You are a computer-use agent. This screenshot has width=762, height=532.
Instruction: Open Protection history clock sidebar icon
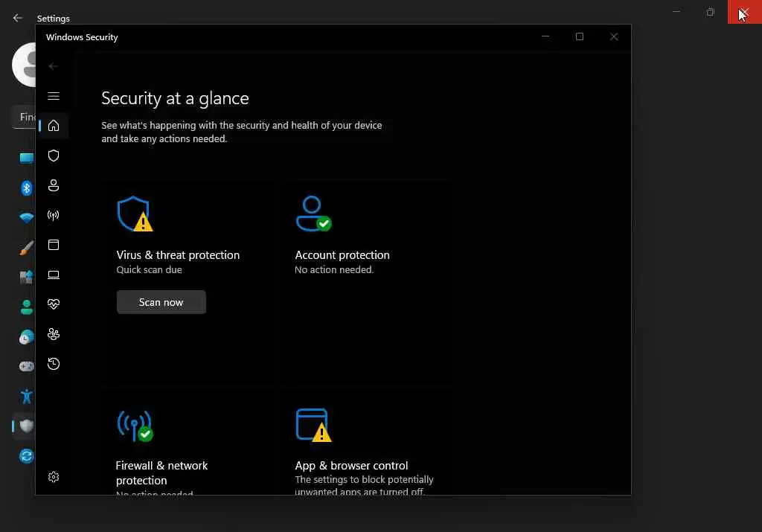coord(54,364)
